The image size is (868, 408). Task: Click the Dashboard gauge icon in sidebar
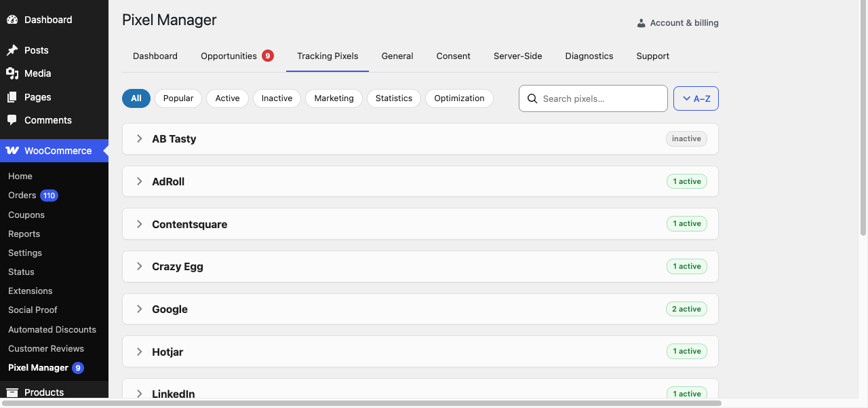[x=12, y=20]
